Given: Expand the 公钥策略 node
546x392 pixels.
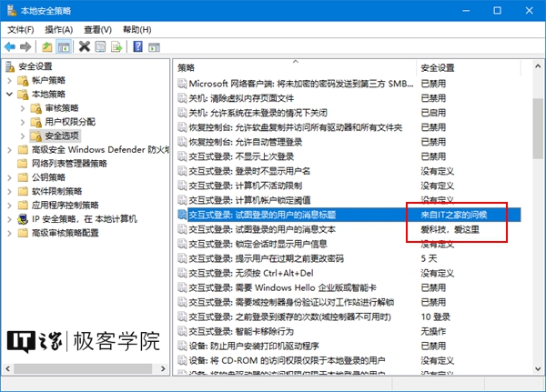Looking at the screenshot, I should 9,177.
